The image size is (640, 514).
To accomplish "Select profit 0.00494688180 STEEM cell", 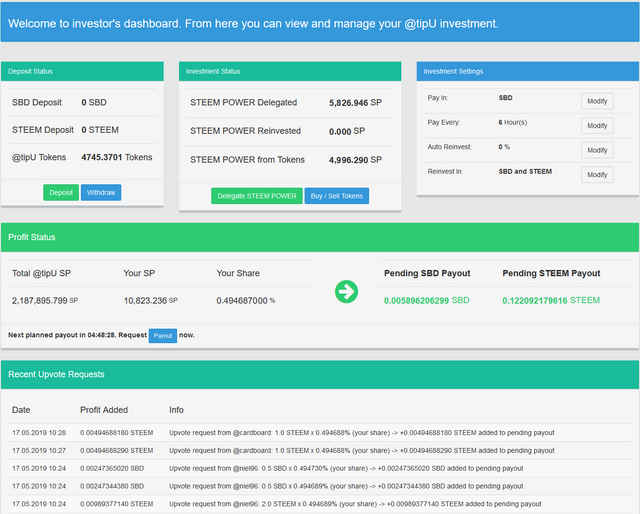I will pyautogui.click(x=117, y=433).
